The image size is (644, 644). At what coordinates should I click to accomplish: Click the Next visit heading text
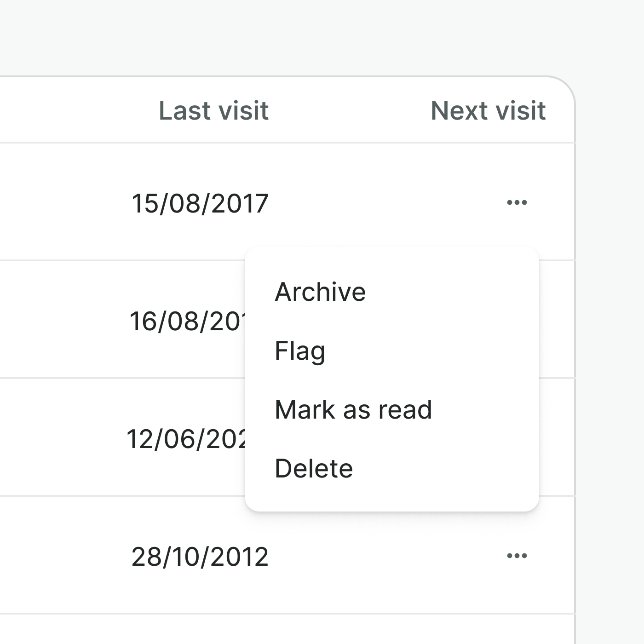coord(488,110)
